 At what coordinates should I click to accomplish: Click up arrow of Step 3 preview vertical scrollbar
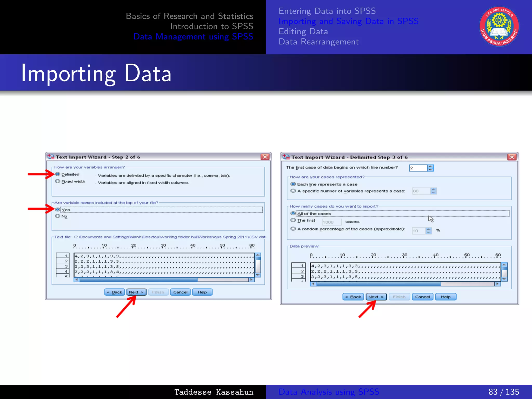(504, 265)
